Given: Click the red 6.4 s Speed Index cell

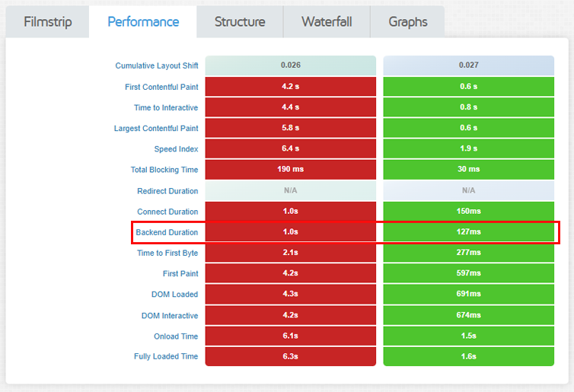Looking at the screenshot, I should coord(290,148).
